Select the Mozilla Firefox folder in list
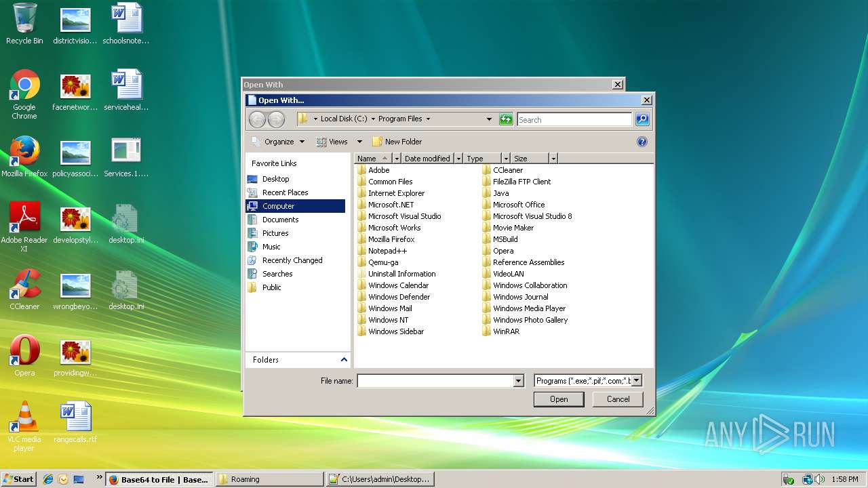Screen dimensions: 868x488 click(386, 239)
